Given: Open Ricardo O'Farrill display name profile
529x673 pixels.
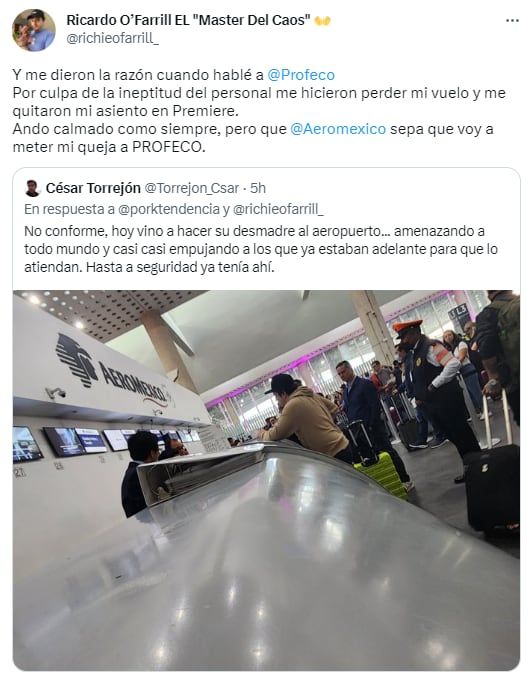Looking at the screenshot, I should coord(188,20).
